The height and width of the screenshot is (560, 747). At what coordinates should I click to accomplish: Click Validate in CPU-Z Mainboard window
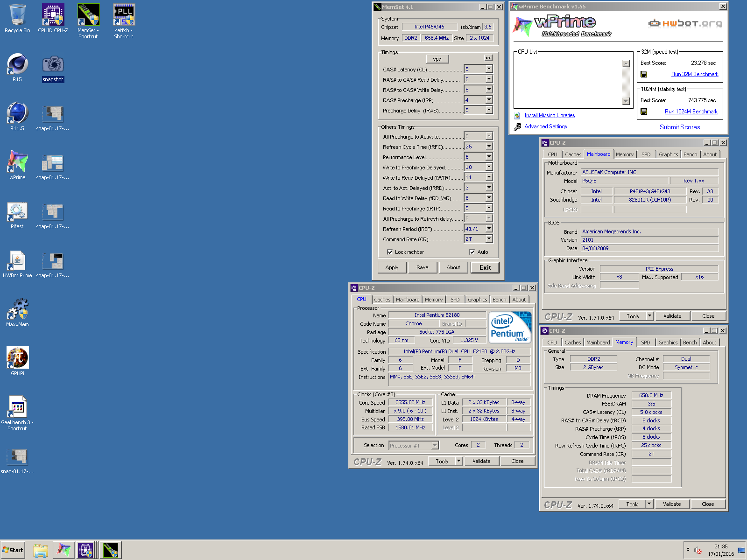[672, 316]
